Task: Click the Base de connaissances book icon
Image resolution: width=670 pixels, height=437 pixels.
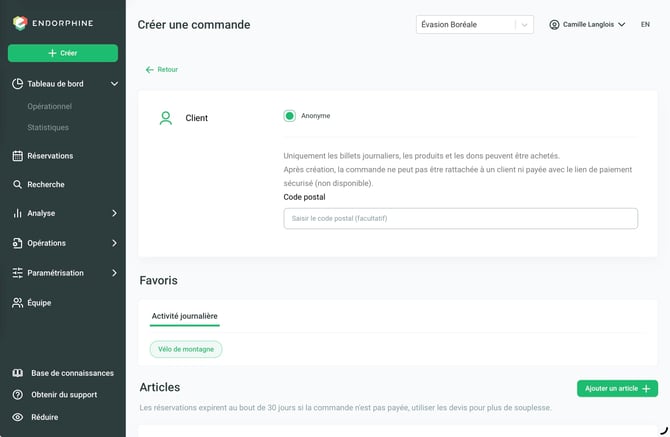Action: click(18, 373)
